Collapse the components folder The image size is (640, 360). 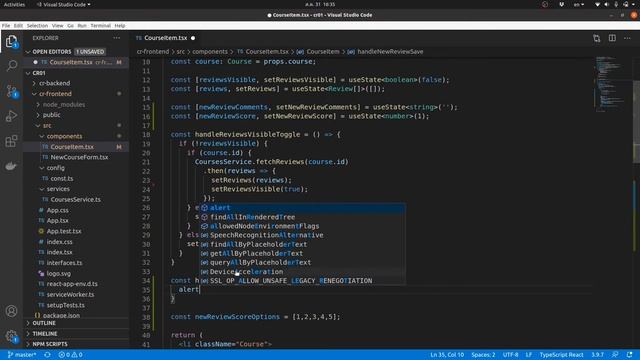tap(76, 136)
